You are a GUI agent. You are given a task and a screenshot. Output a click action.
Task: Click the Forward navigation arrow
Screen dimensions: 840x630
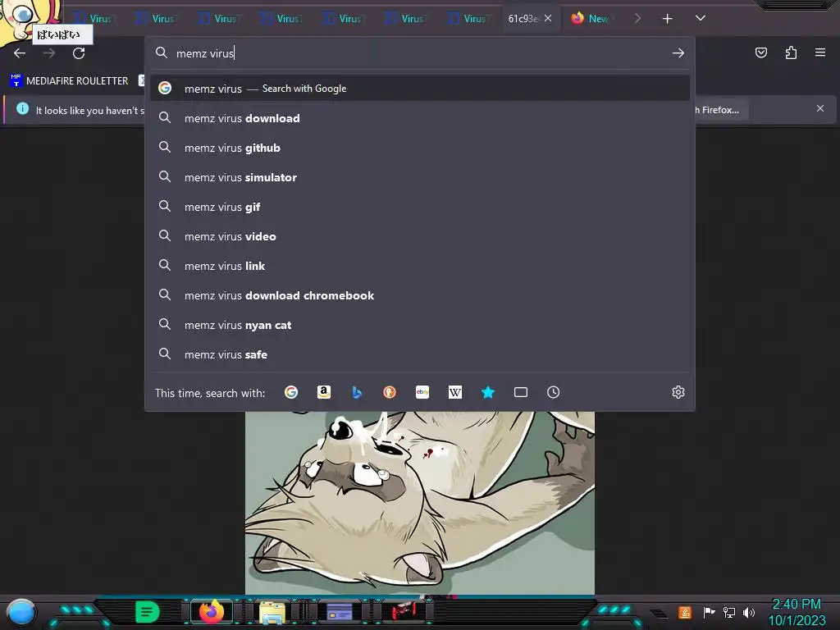pos(49,53)
